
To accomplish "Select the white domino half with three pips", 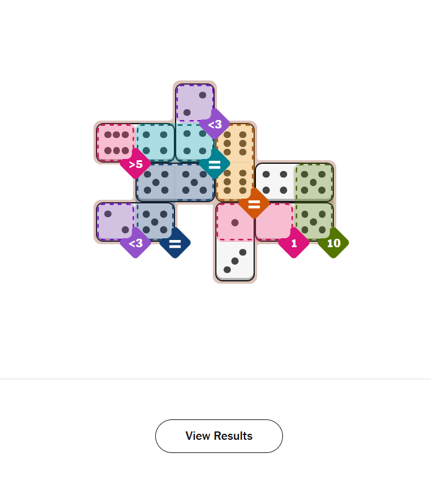I will click(235, 260).
